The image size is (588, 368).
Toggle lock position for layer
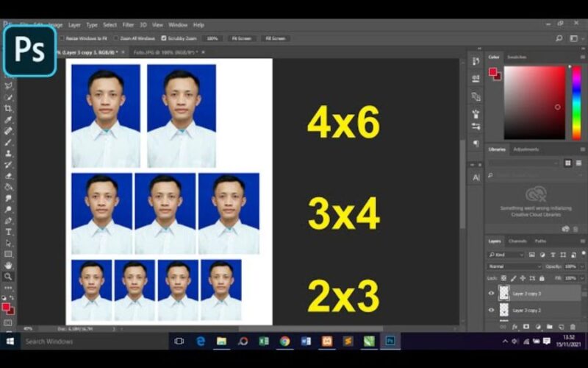tap(523, 278)
